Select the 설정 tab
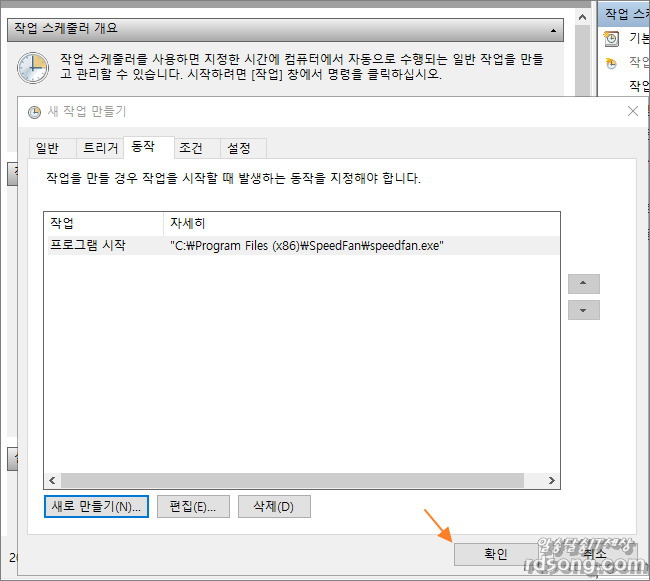The width and height of the screenshot is (650, 581). click(x=239, y=148)
